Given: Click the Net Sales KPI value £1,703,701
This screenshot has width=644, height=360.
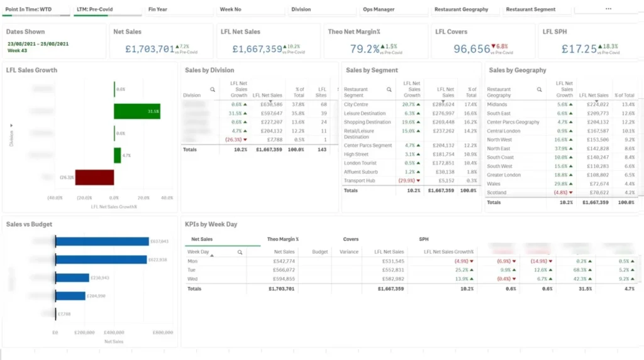Looking at the screenshot, I should (x=150, y=49).
